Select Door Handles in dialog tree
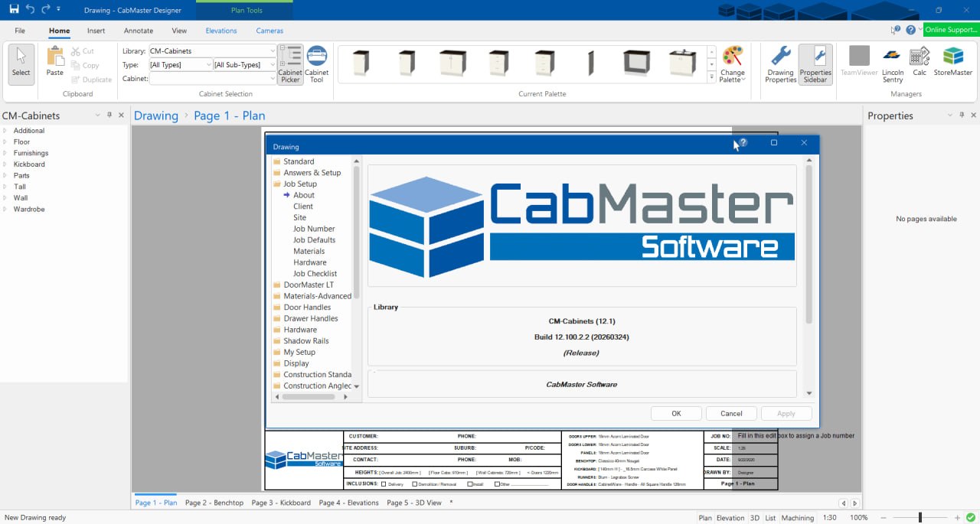The height and width of the screenshot is (524, 980). pos(307,308)
